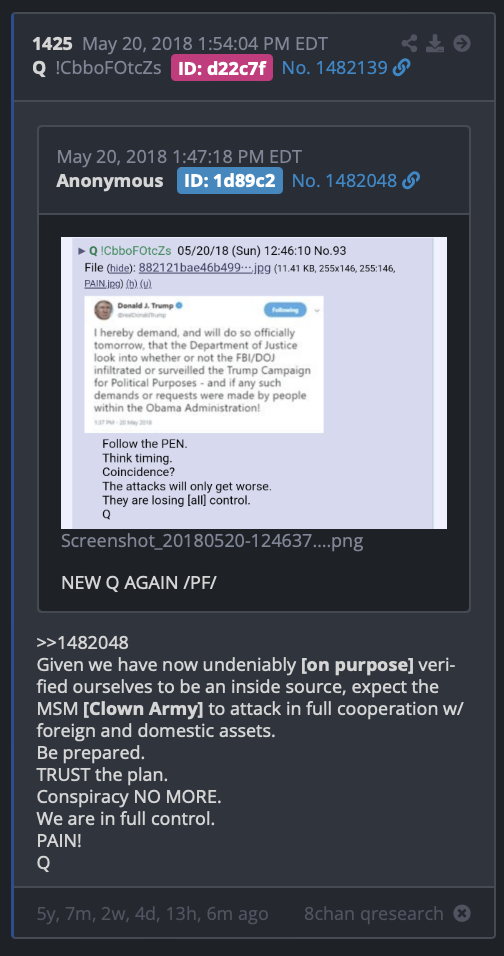Click the circled X icon near 8chan qresearch
The image size is (504, 956).
click(x=463, y=913)
